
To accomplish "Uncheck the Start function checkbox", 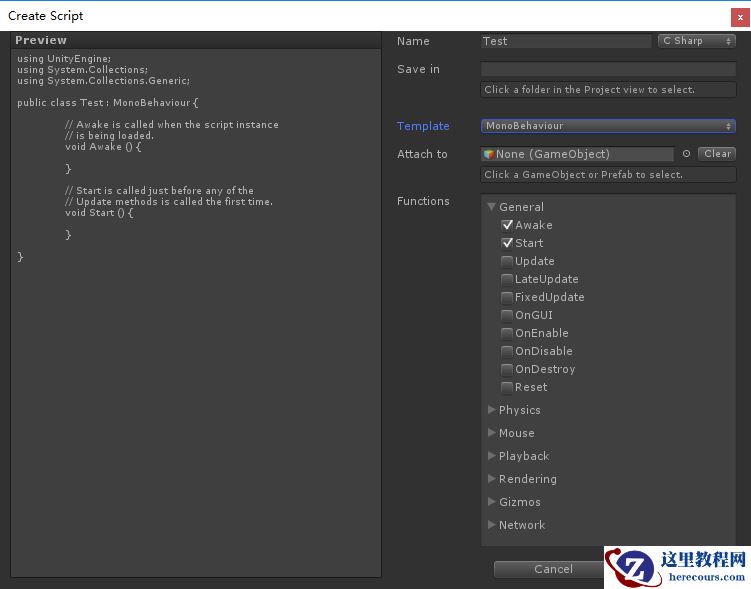I will (507, 243).
